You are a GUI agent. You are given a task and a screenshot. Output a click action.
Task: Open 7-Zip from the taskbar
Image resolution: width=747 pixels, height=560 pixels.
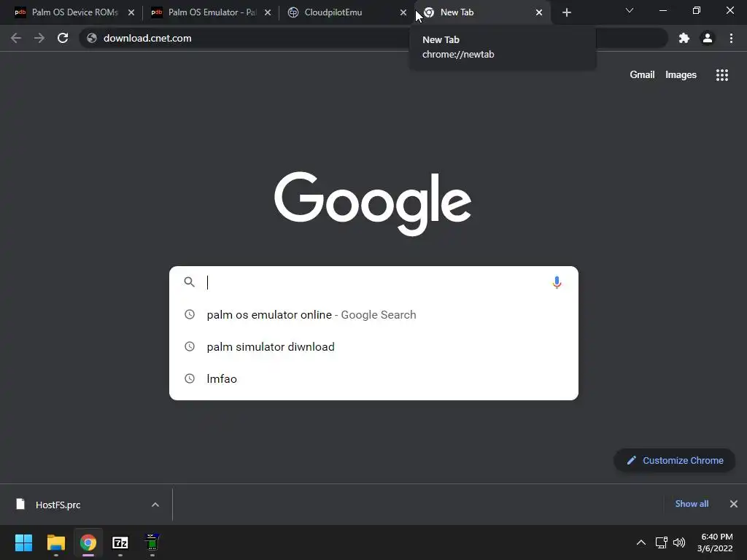pos(120,542)
